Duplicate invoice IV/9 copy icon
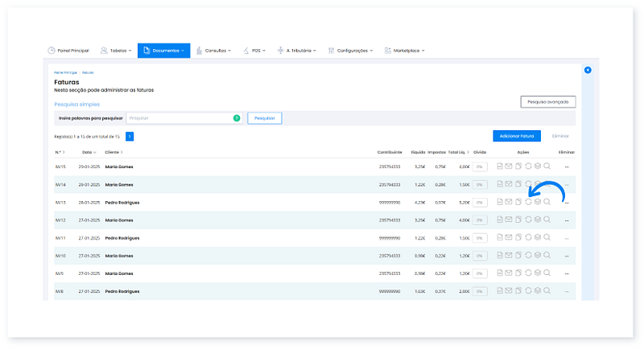 [x=518, y=273]
